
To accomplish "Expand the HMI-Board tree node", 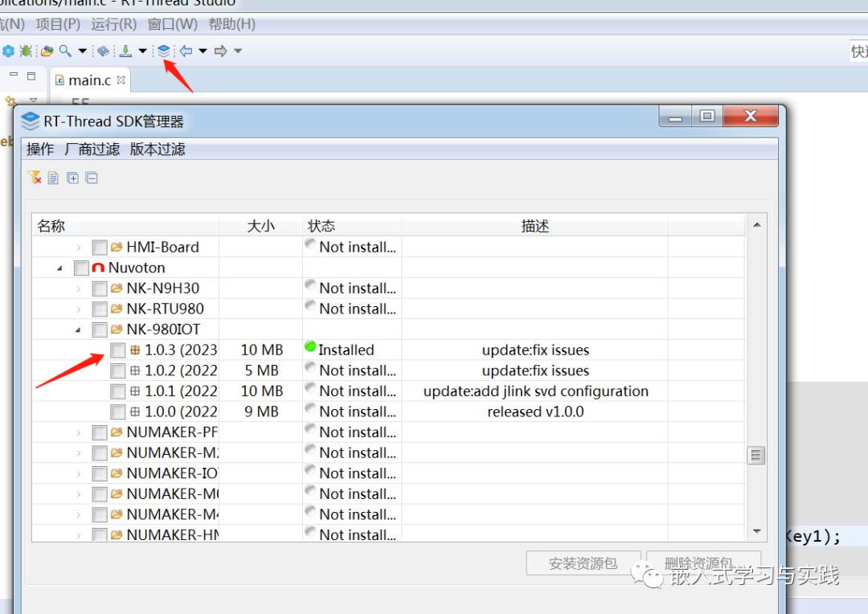I will click(78, 248).
